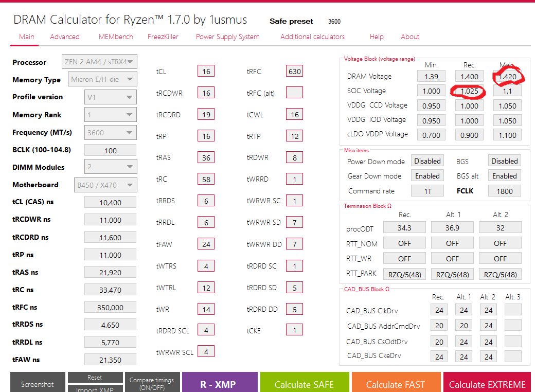Viewport: 535px width, 392px height.
Task: Click the tFAW value 24 field
Action: [x=206, y=244]
